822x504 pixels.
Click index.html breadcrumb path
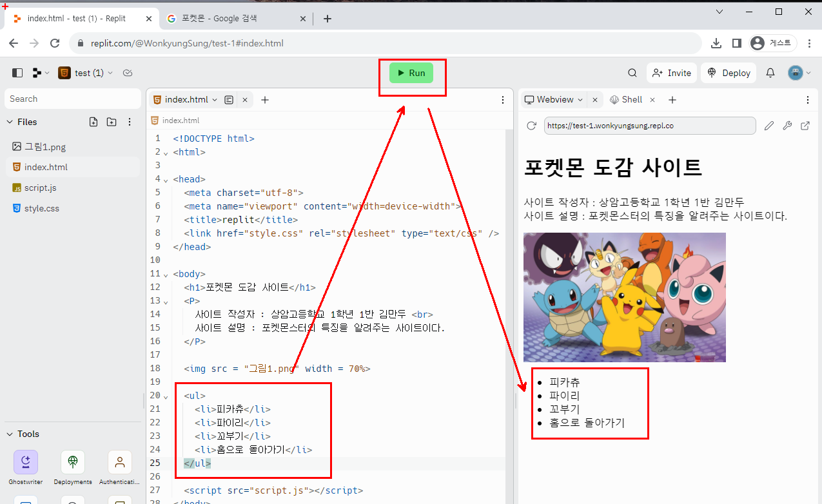click(x=175, y=120)
